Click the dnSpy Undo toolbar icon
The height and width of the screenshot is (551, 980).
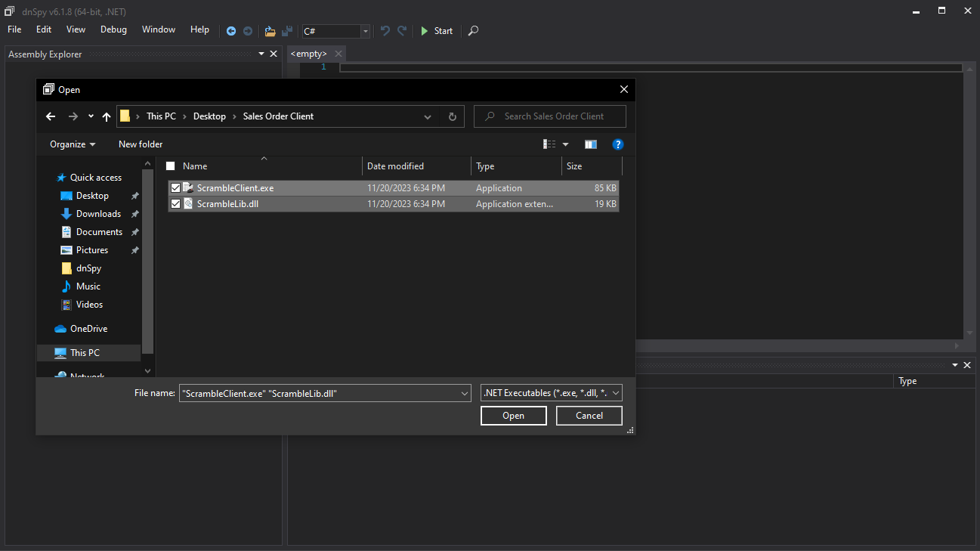[385, 31]
